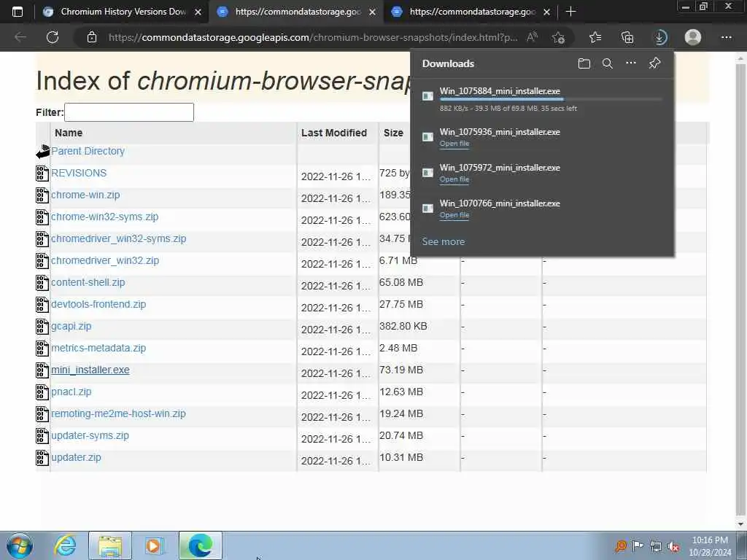Toggle the Downloads toolbar icon
Viewport: 747px width, 560px height.
[x=659, y=37]
